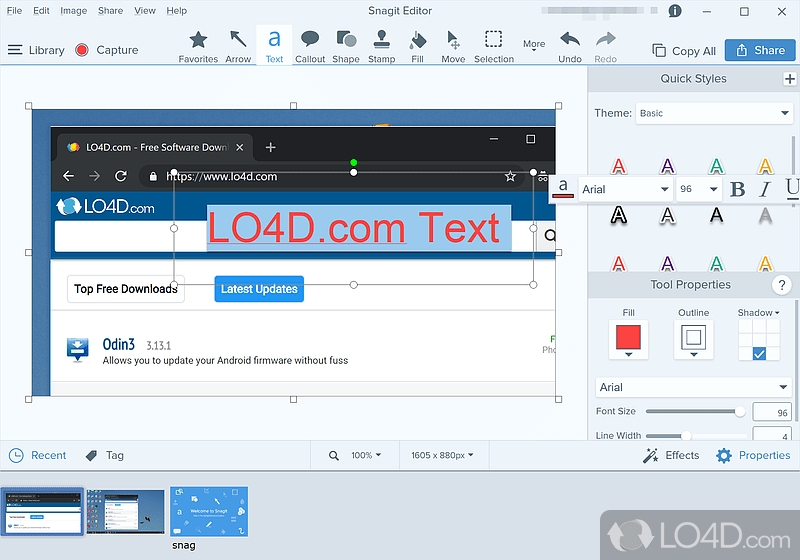800x560 pixels.
Task: Click the Redo arrow
Action: pos(606,46)
